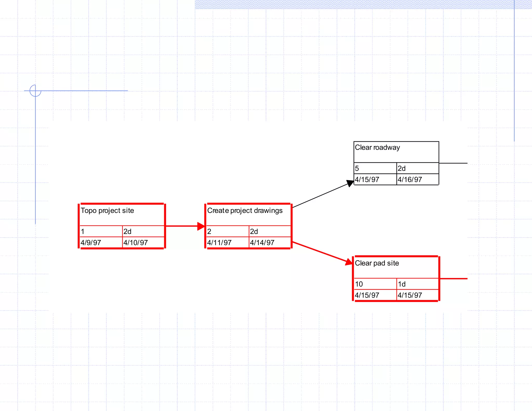This screenshot has width=532, height=411.
Task: Click the 4/9/97 start date cell
Action: click(101, 243)
